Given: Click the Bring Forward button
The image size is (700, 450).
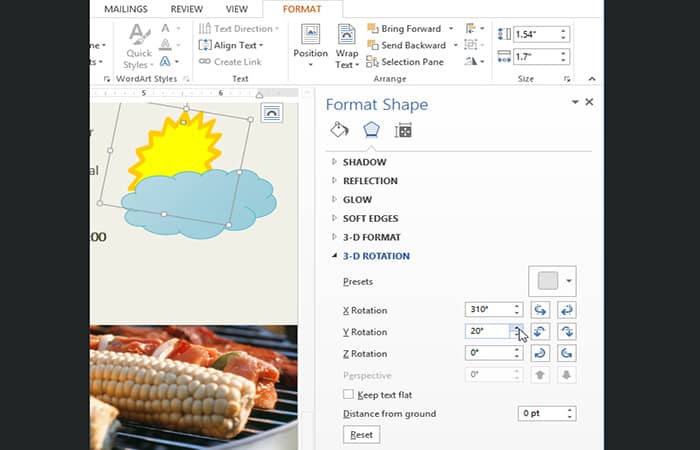Looking at the screenshot, I should [x=405, y=29].
